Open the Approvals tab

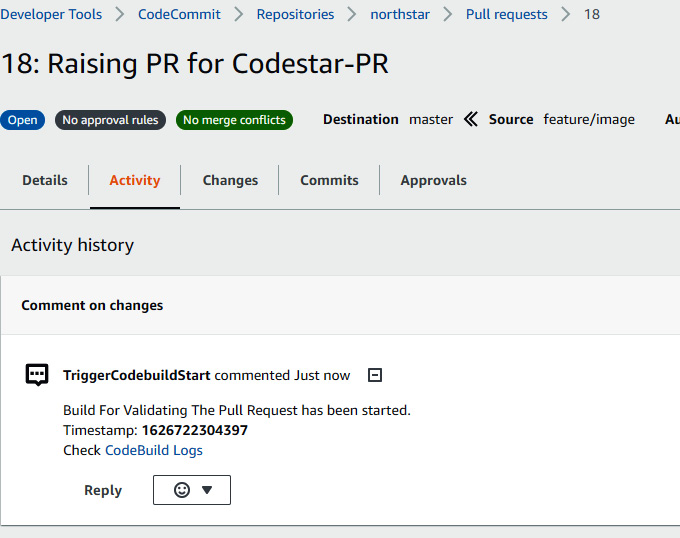coord(434,180)
